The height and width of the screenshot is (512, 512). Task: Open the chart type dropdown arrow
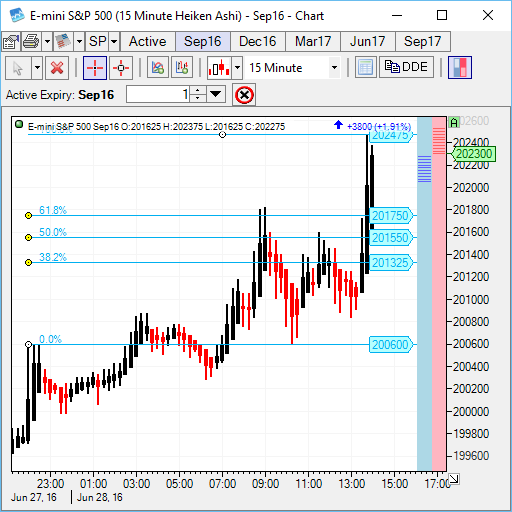pos(237,68)
